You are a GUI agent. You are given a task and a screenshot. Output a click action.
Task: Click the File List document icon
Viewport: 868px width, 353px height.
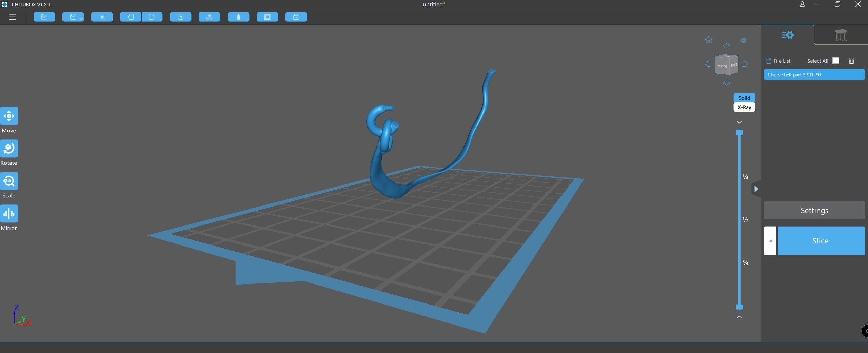click(769, 61)
